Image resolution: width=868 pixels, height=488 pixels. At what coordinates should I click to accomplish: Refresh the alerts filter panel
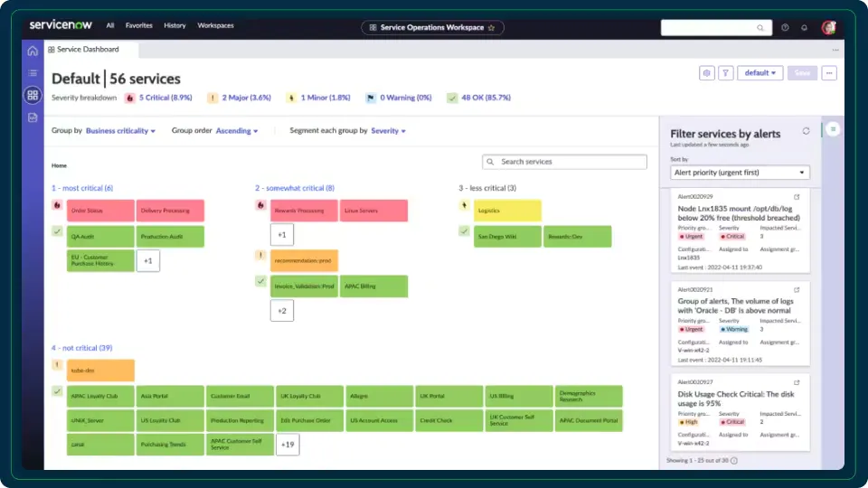[806, 131]
